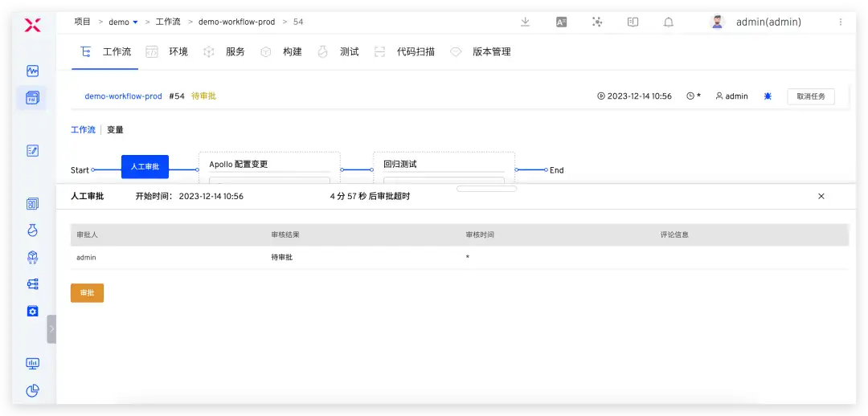Image resolution: width=868 pixels, height=416 pixels.
Task: Open the projects sidebar icon
Action: click(33, 98)
